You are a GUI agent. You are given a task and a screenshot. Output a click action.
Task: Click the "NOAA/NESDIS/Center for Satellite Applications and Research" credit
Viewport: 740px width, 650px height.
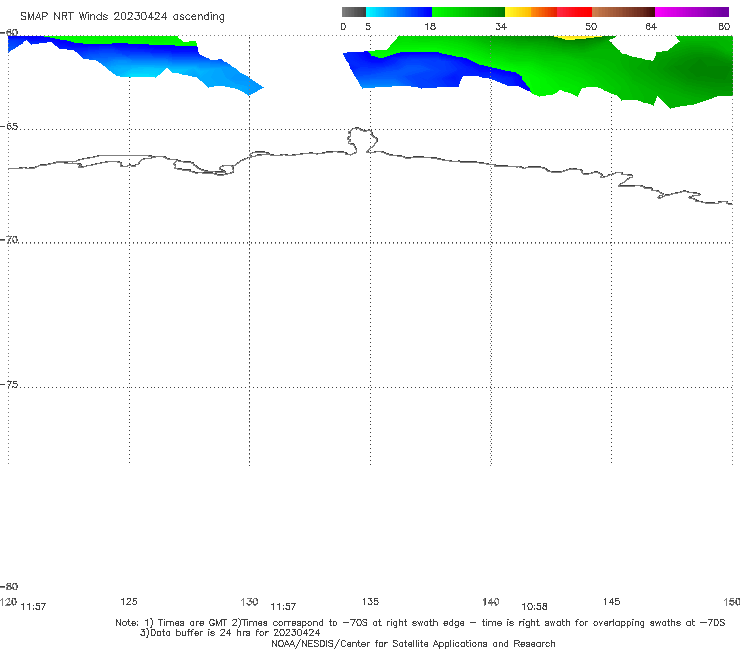(413, 644)
